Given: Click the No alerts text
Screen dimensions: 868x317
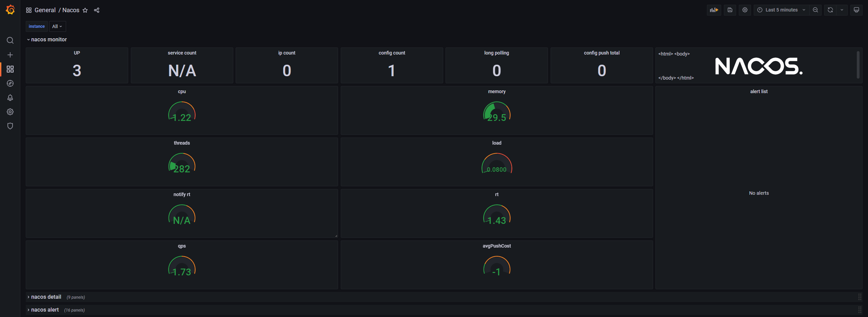Looking at the screenshot, I should (x=759, y=193).
